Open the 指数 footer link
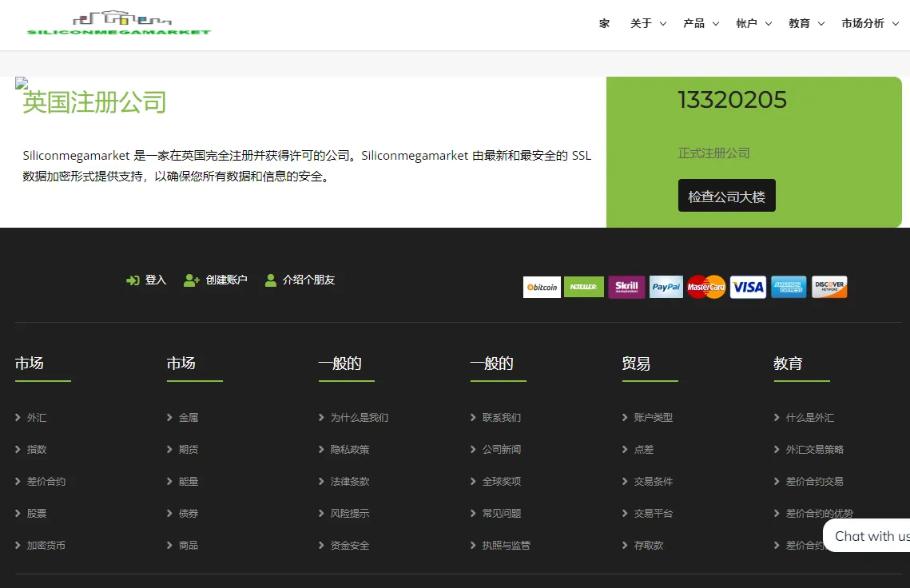910x588 pixels. tap(37, 449)
